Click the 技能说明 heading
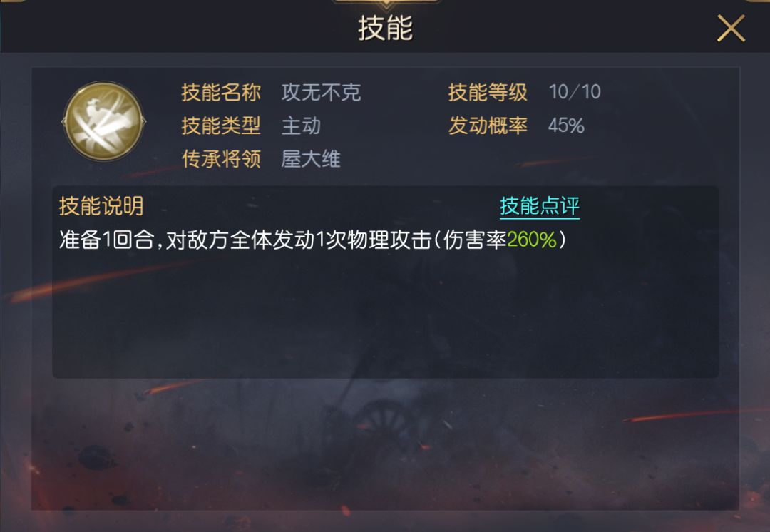 pos(101,206)
